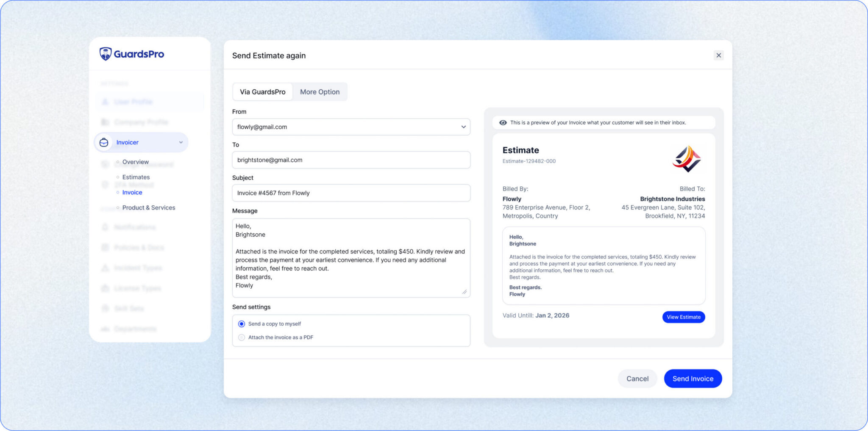Screen dimensions: 868x431
Task: Open Product & Services in sidebar
Action: point(148,207)
